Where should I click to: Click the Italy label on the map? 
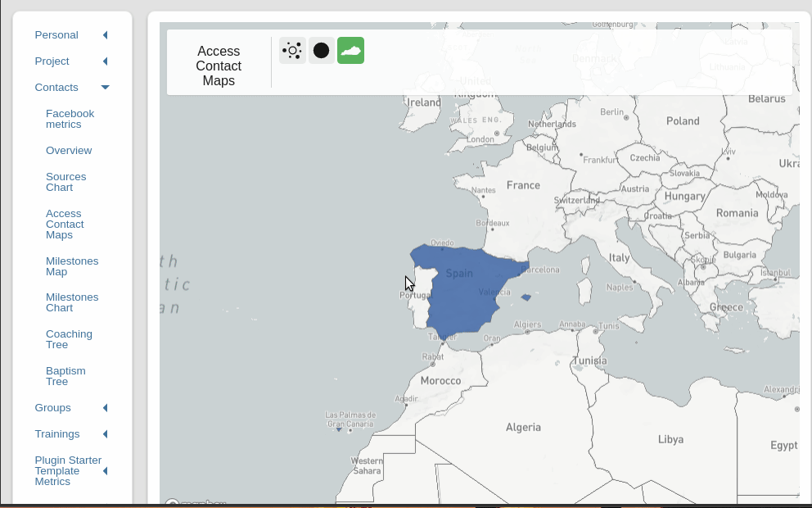click(x=620, y=257)
